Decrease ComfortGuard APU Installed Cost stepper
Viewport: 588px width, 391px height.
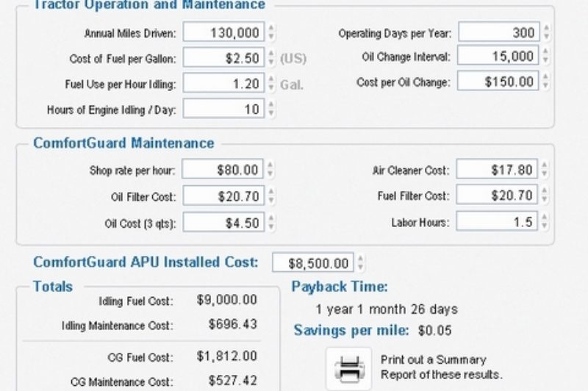point(360,268)
